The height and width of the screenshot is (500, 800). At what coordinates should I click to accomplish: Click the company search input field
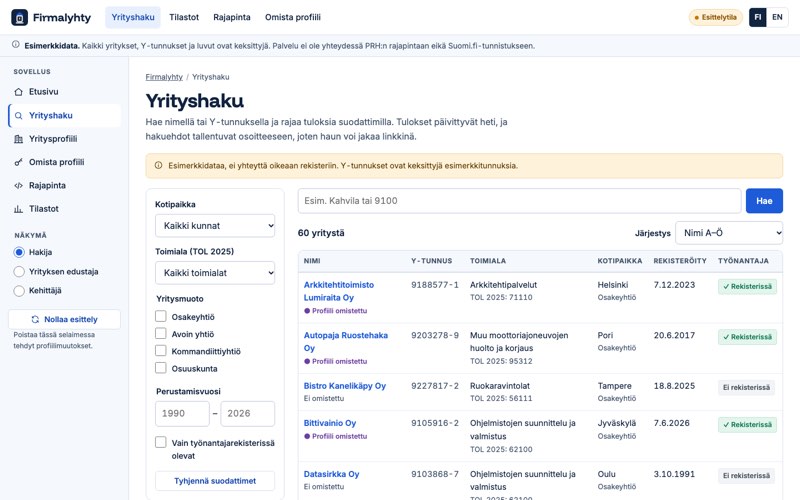(x=519, y=201)
